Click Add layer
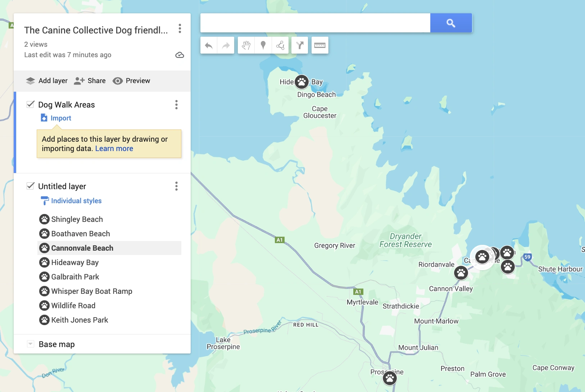The width and height of the screenshot is (585, 392). point(47,81)
